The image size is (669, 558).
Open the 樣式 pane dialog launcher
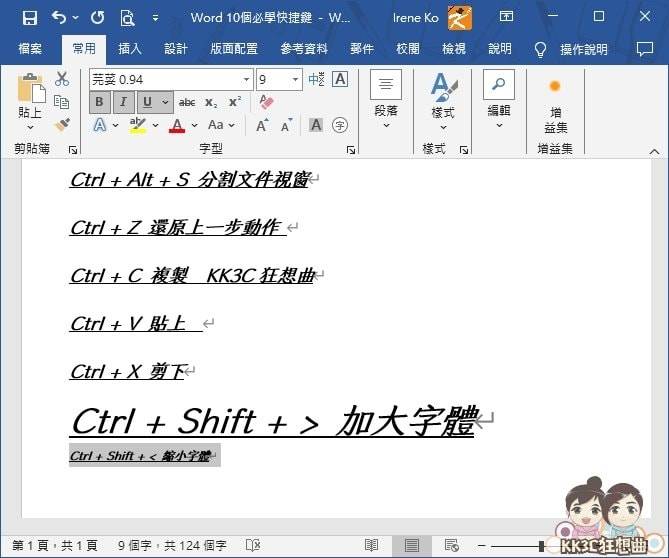(x=464, y=150)
